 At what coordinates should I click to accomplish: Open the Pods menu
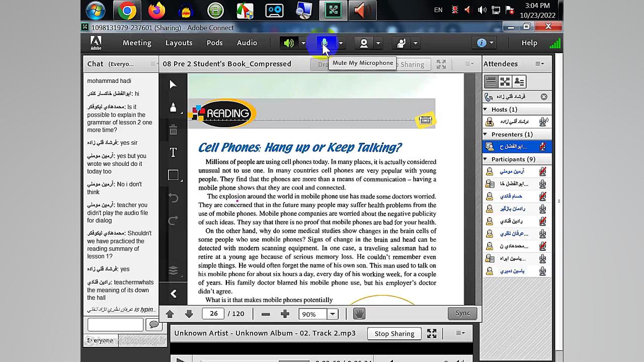[214, 43]
